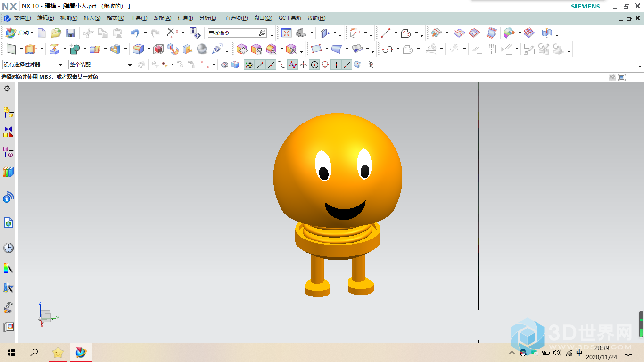Click the object information icon
Screen dimensions: 644x362
195,33
